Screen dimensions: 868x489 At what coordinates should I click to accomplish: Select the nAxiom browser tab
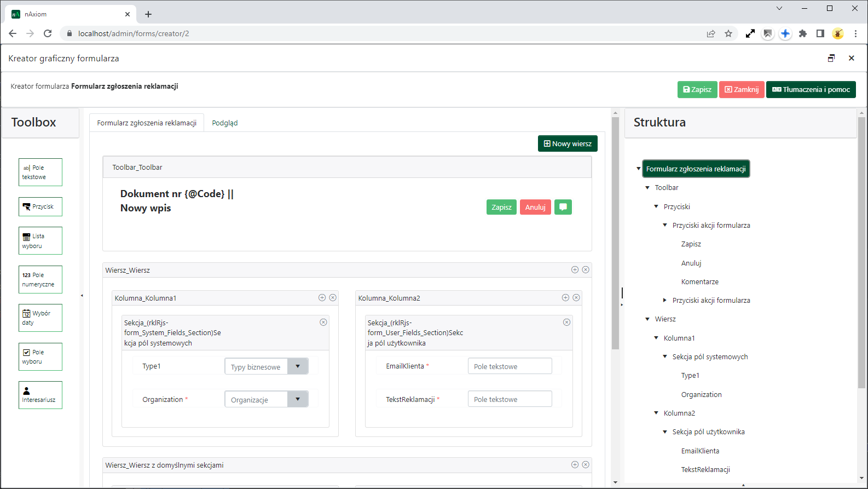[x=70, y=14]
